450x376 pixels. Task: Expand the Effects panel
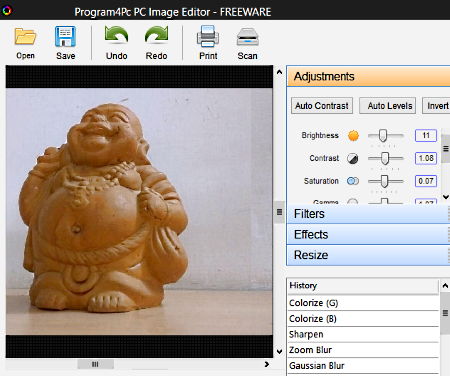click(x=368, y=235)
